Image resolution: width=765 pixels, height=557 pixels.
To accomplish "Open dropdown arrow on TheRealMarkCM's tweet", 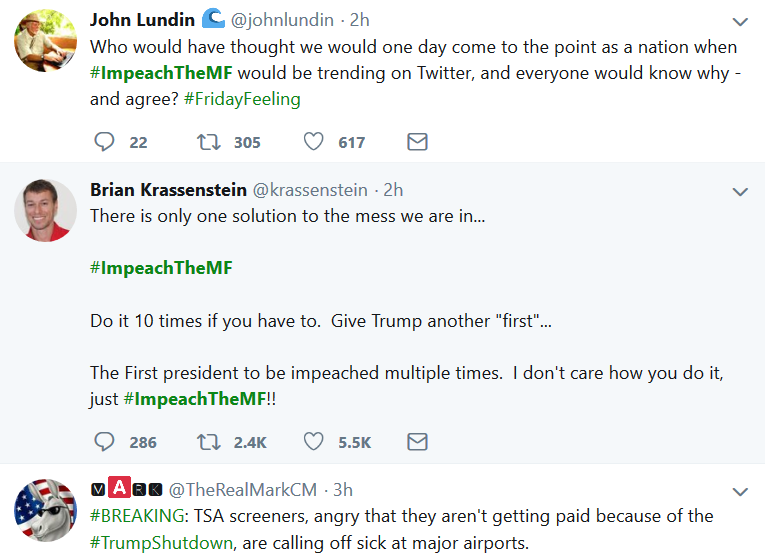I will tap(740, 491).
